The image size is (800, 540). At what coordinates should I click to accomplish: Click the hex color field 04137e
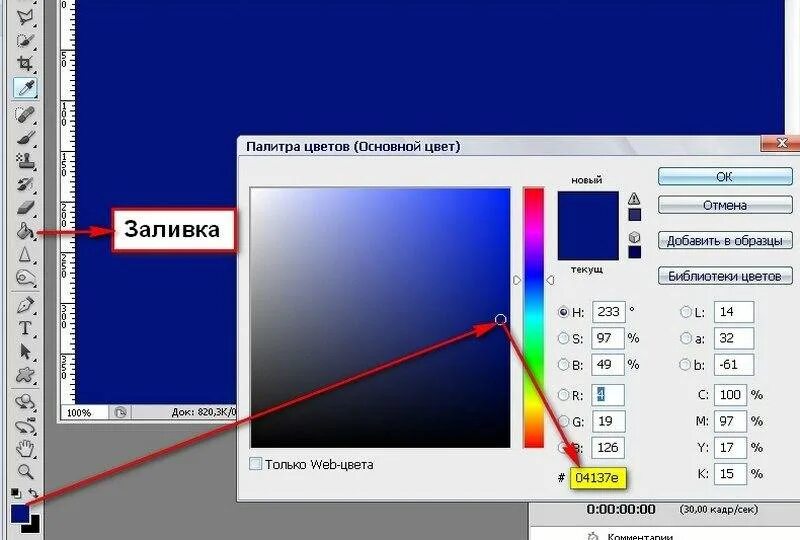pyautogui.click(x=597, y=478)
